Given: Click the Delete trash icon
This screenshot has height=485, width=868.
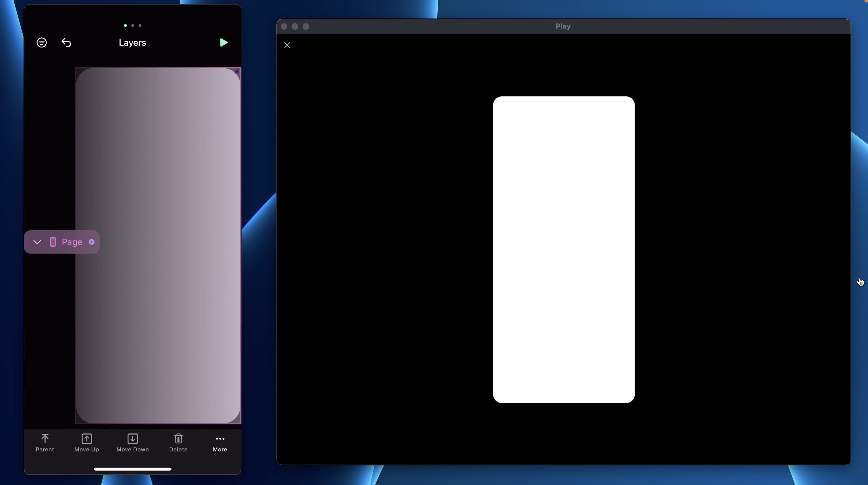Looking at the screenshot, I should 178,439.
